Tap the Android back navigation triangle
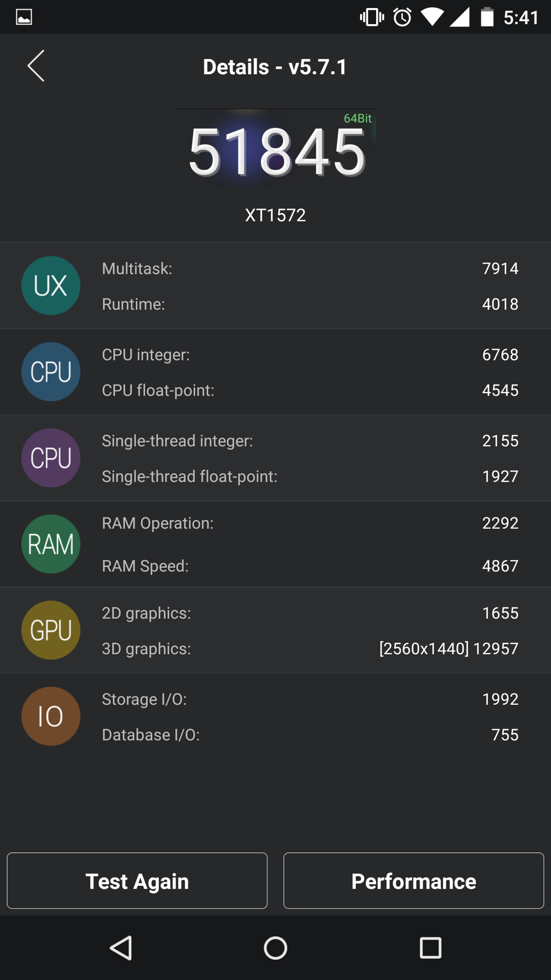 (x=121, y=948)
